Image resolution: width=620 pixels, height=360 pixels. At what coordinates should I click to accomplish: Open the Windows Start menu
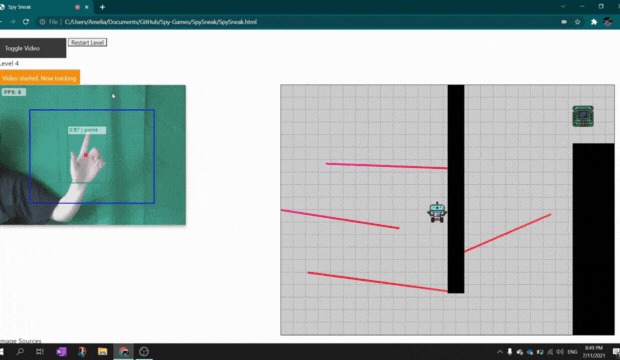[1, 351]
